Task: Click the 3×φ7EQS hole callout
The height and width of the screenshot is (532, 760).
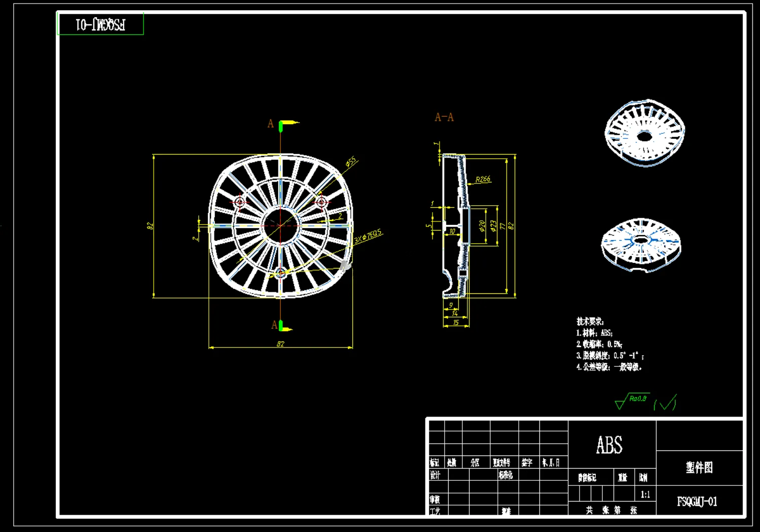Action: point(368,236)
